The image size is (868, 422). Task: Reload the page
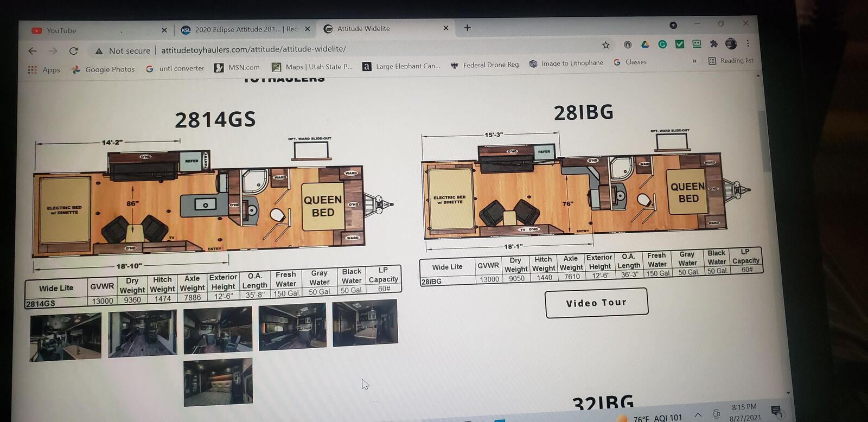tap(74, 51)
